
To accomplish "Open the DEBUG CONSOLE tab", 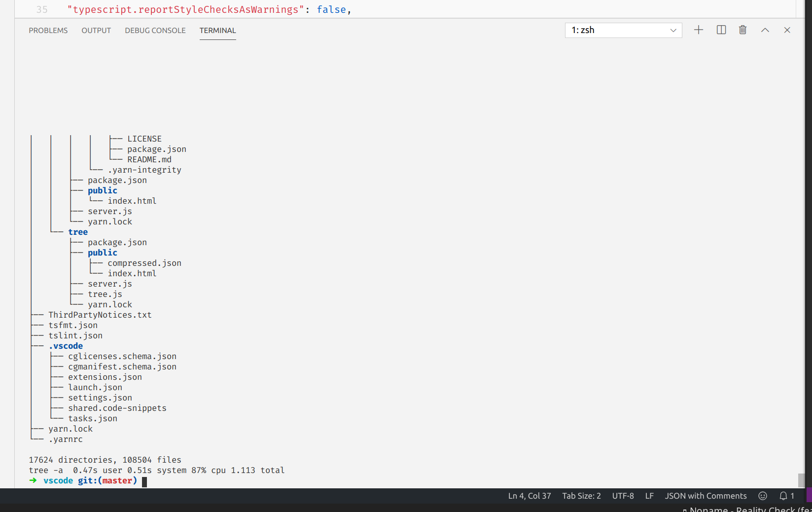I will click(155, 30).
